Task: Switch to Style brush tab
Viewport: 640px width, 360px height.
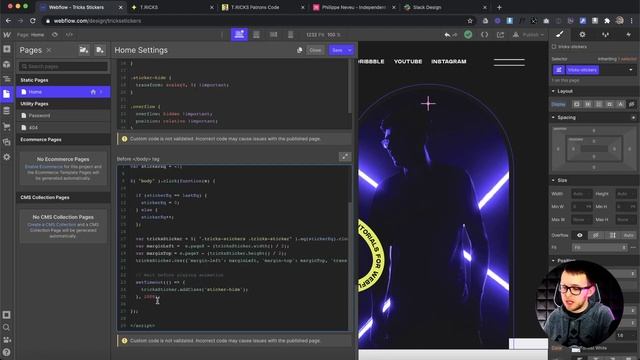Action: (x=560, y=35)
